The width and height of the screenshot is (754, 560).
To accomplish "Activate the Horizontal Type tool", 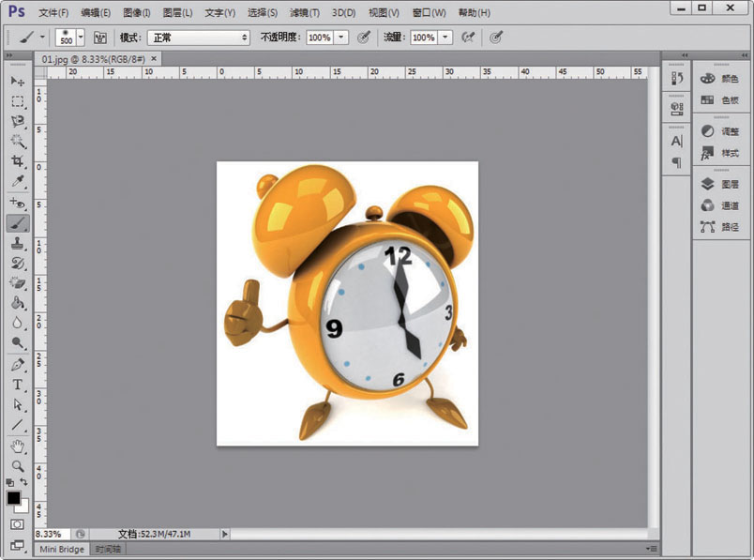I will [17, 385].
